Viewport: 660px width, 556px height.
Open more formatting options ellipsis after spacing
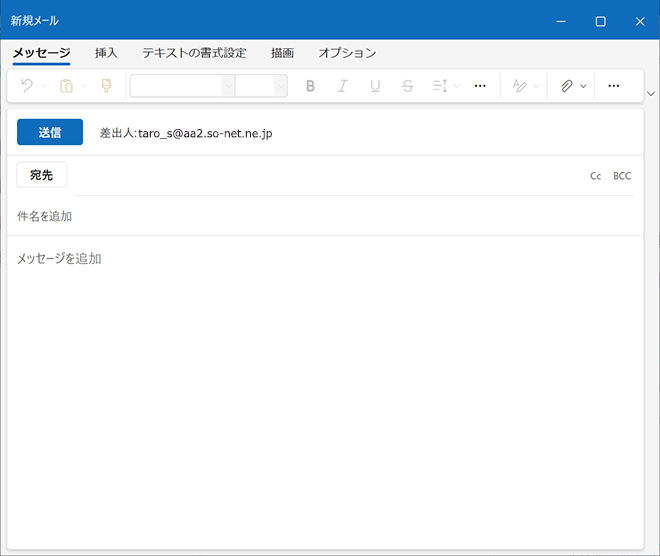[x=480, y=86]
